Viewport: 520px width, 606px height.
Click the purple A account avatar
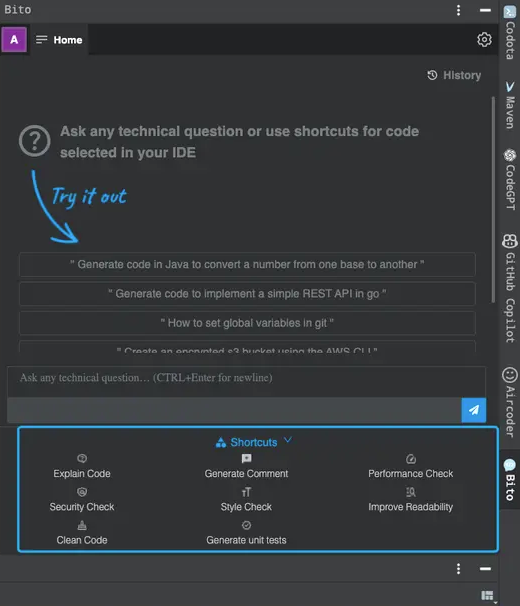(14, 39)
